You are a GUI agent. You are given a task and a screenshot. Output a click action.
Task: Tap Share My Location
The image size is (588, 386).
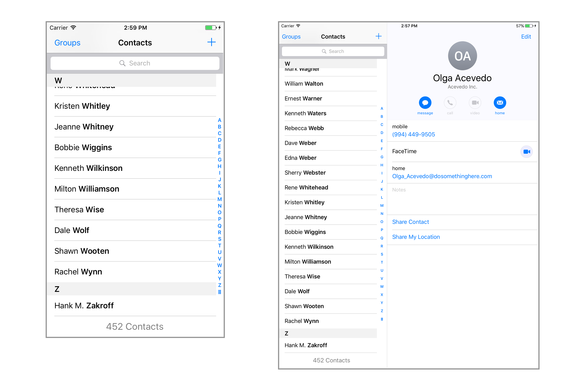click(416, 237)
